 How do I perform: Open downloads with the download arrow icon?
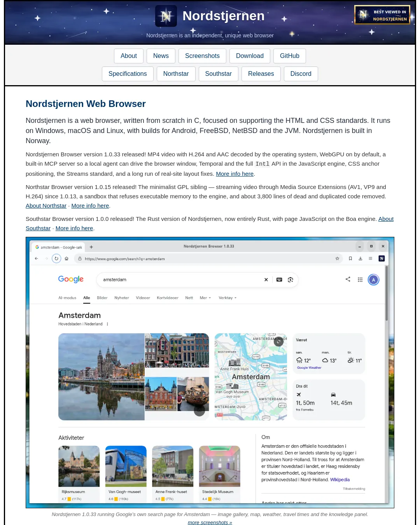click(x=360, y=259)
